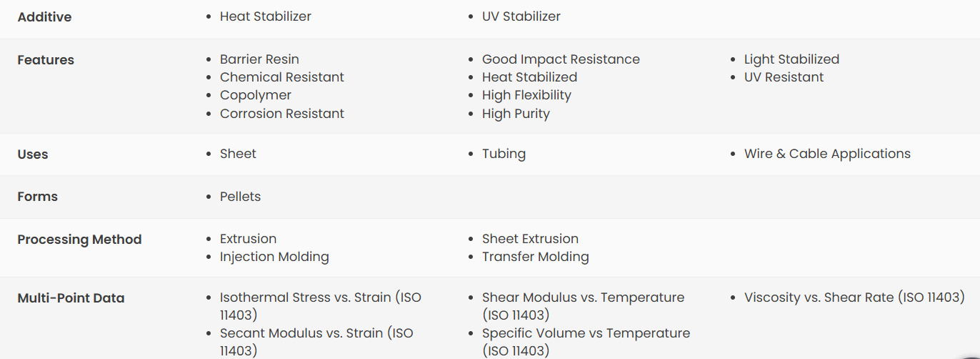Click the Multi-Point Data row heading

click(x=71, y=298)
